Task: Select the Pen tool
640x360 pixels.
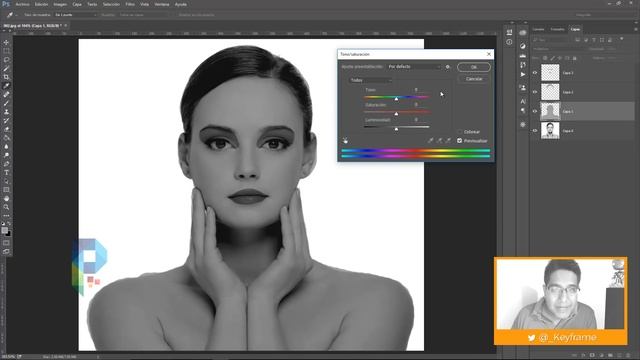Action: coord(6,164)
